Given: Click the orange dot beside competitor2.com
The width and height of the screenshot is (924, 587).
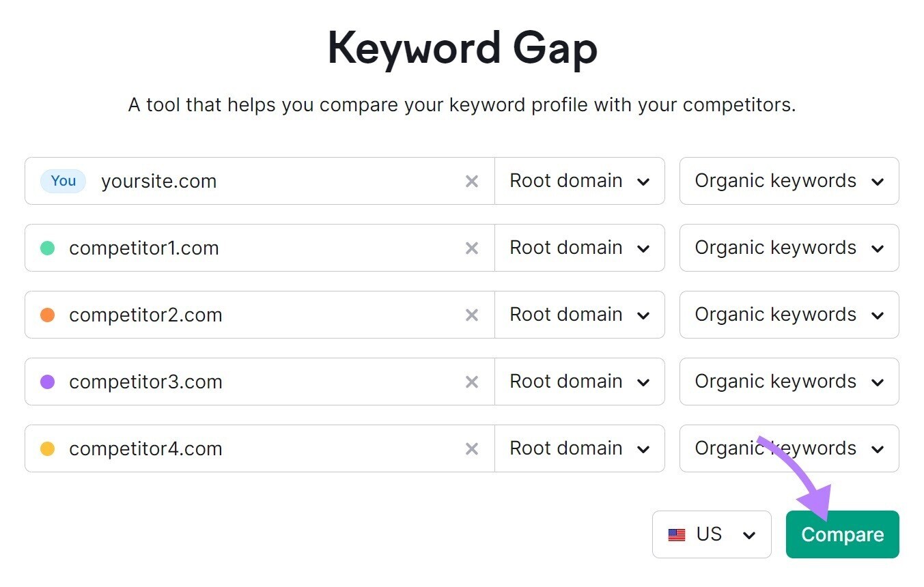Looking at the screenshot, I should coord(47,315).
